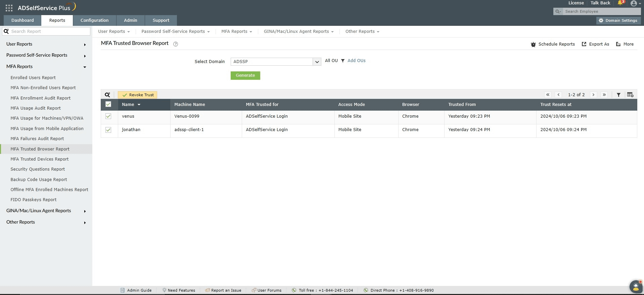Open Enrolled Users Report in the sidebar
Viewport: 644px width, 295px height.
click(33, 78)
